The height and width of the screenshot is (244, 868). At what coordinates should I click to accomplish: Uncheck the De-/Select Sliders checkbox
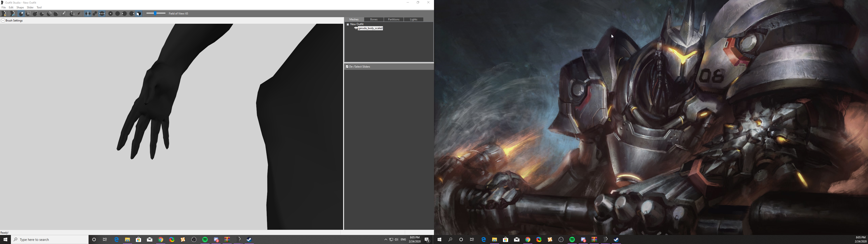pyautogui.click(x=347, y=67)
